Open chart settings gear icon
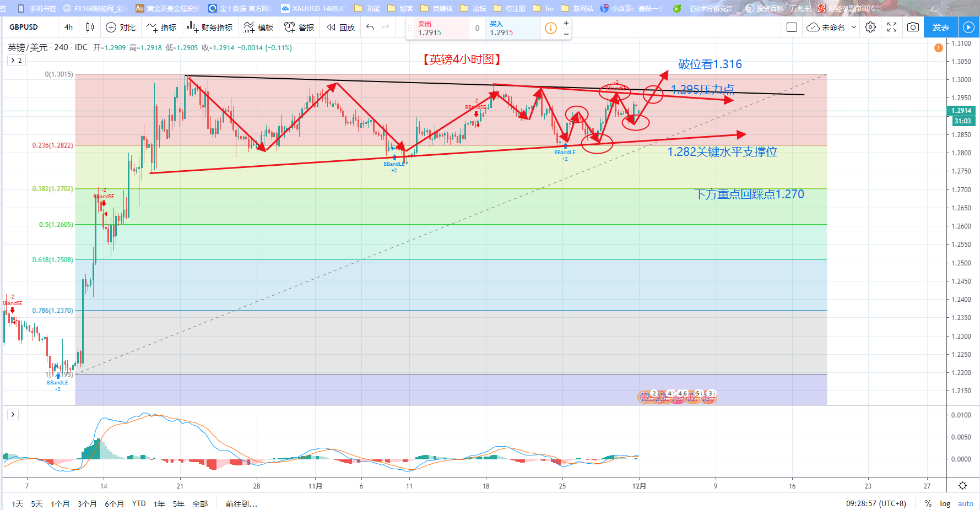Viewport: 980px width, 510px height. [870, 27]
